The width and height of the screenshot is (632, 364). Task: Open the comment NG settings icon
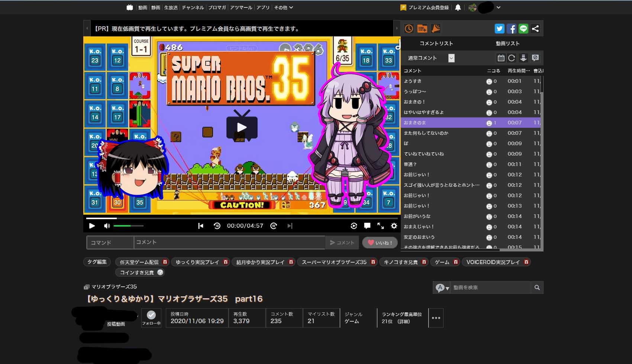(535, 58)
